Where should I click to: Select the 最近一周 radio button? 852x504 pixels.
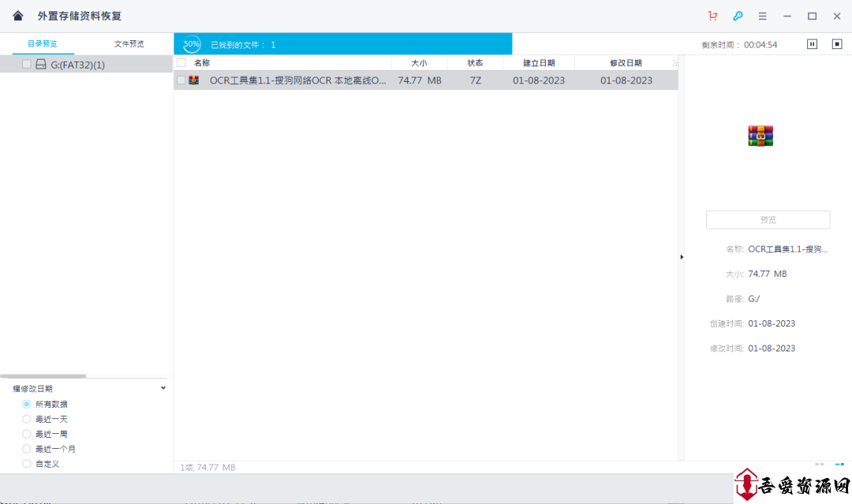coord(26,434)
